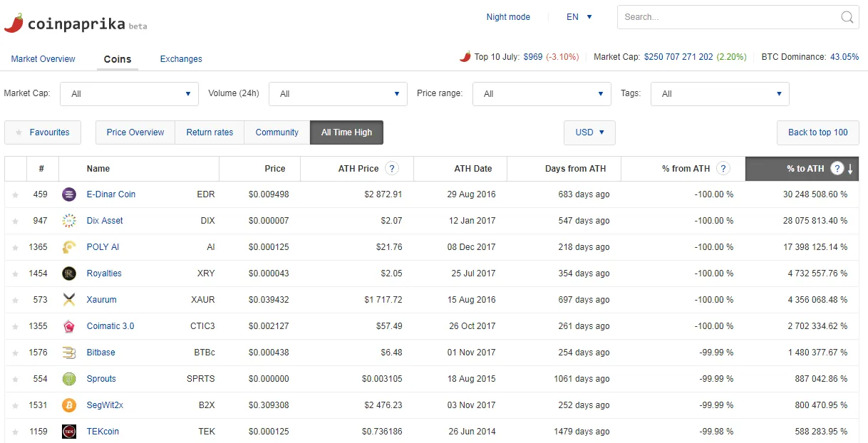
Task: Select the Return rates tab
Action: pos(210,132)
